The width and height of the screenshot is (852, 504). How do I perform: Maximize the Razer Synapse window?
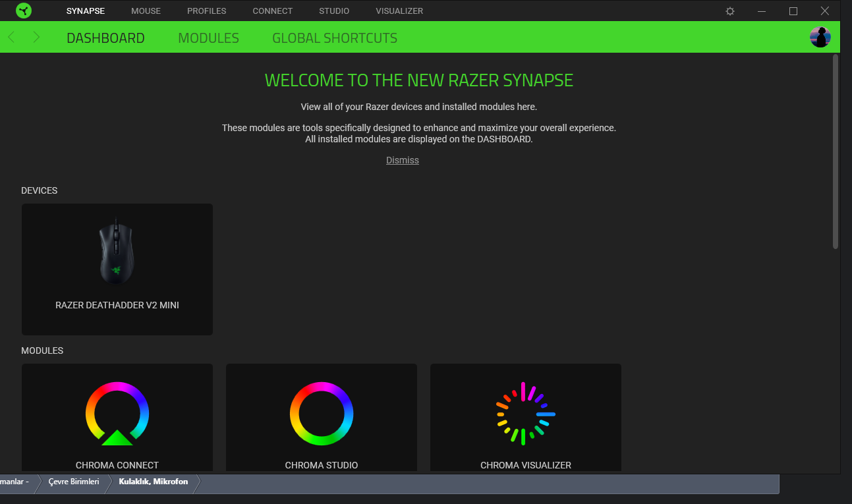[793, 11]
